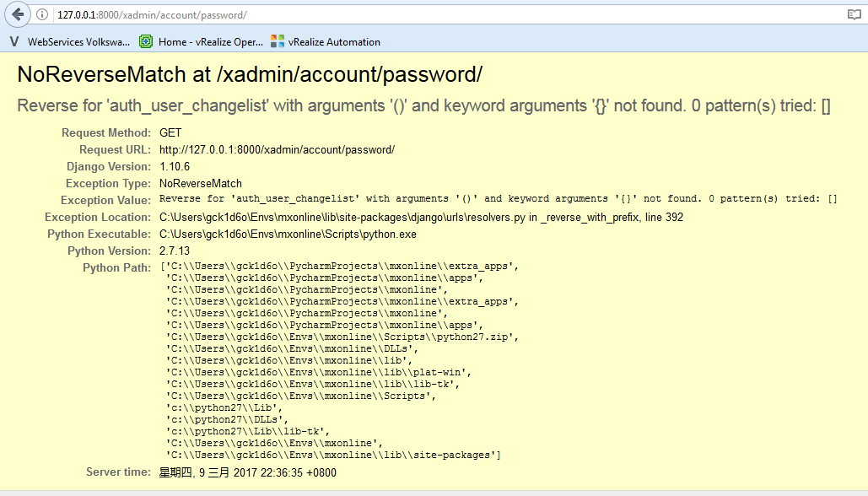The width and height of the screenshot is (868, 496).
Task: Select the mxonline\\DLLs path entry
Action: [x=292, y=348]
